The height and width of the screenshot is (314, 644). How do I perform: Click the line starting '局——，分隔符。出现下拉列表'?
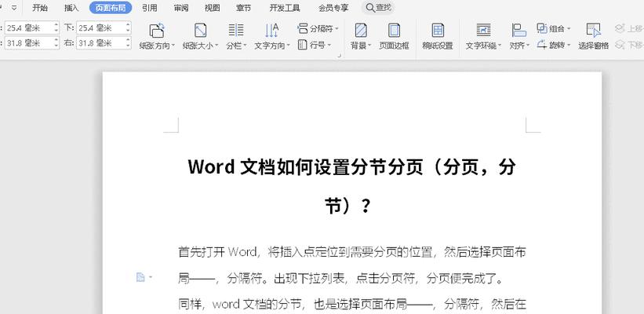coord(340,279)
